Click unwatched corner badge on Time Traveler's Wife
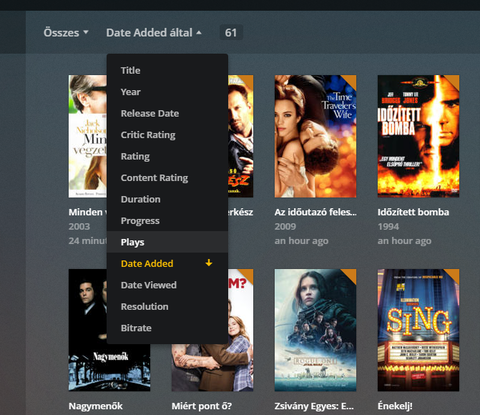The width and height of the screenshot is (480, 415). tap(350, 81)
